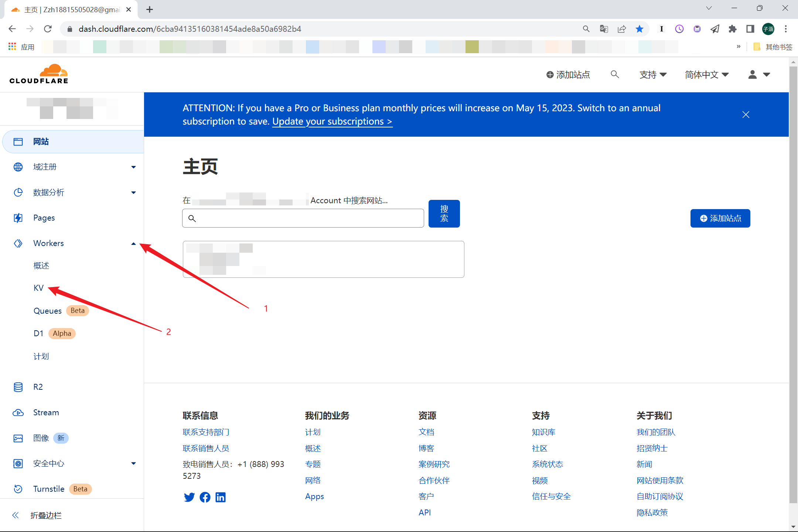
Task: Open Apps footer link
Action: point(314,497)
